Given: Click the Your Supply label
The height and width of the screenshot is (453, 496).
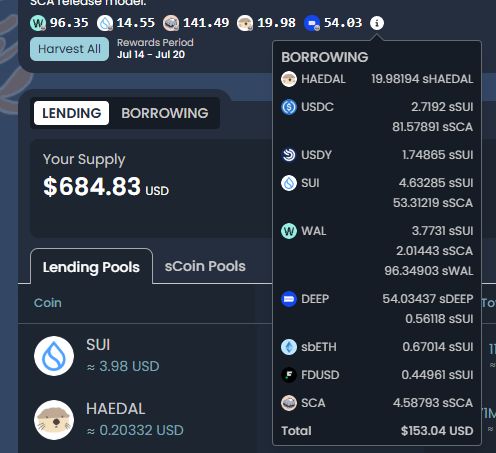Looking at the screenshot, I should tap(84, 160).
